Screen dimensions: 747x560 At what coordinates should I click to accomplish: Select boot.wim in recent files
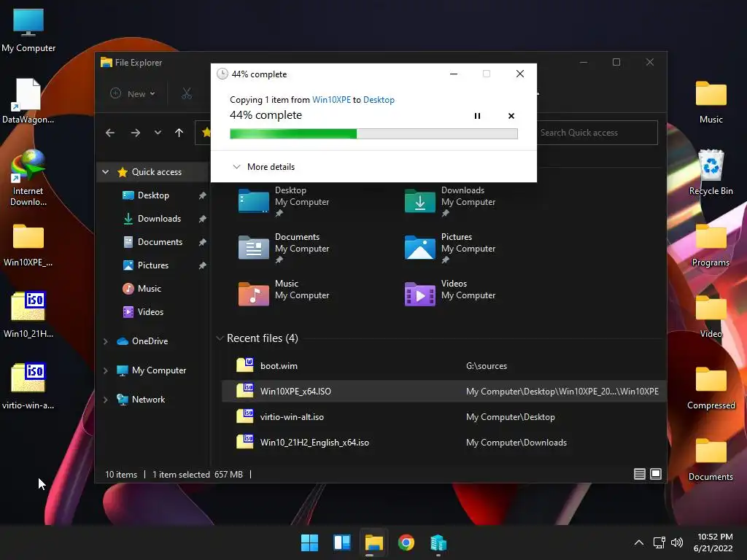(x=444, y=366)
